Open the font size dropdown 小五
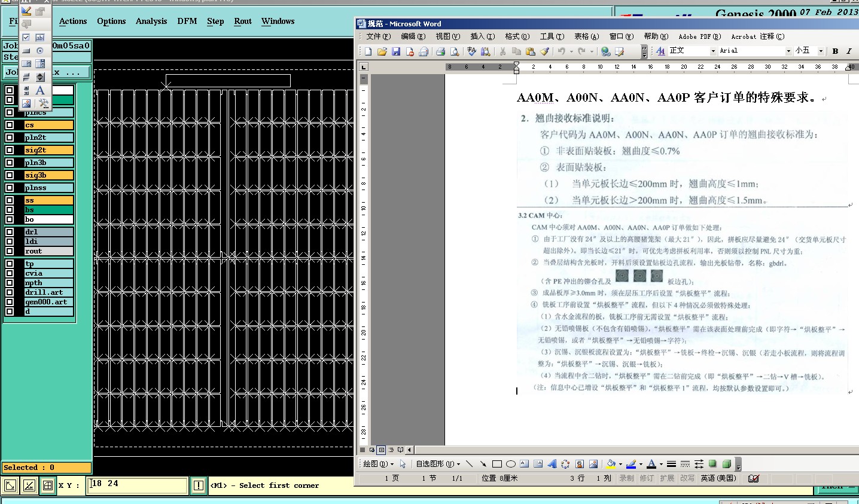This screenshot has width=859, height=504. click(821, 51)
